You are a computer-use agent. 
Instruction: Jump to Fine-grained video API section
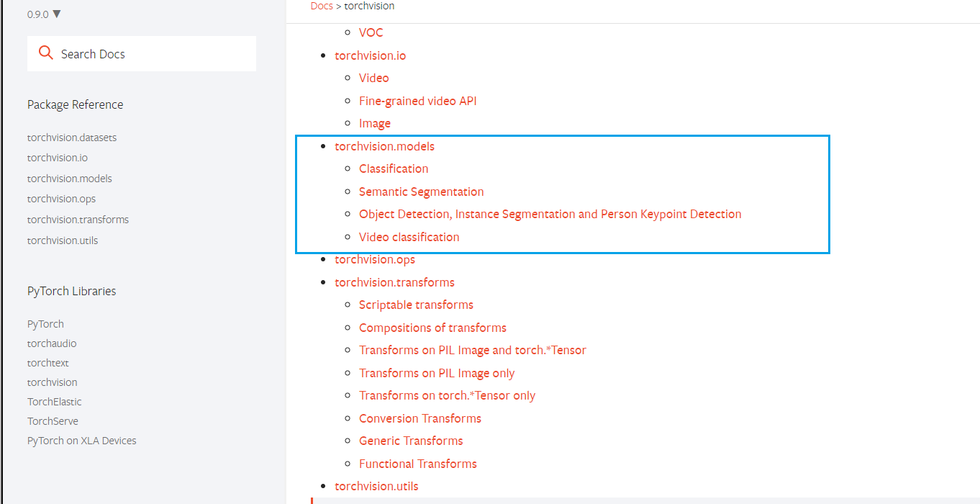(x=417, y=101)
